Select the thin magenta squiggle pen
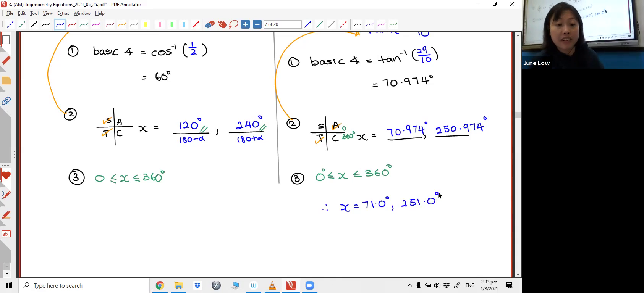Screen dimensions: 644x293 (x=381, y=24)
